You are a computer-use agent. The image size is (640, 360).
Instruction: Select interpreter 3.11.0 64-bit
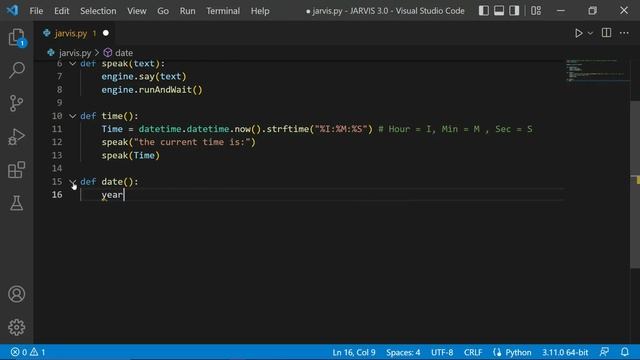pyautogui.click(x=565, y=352)
